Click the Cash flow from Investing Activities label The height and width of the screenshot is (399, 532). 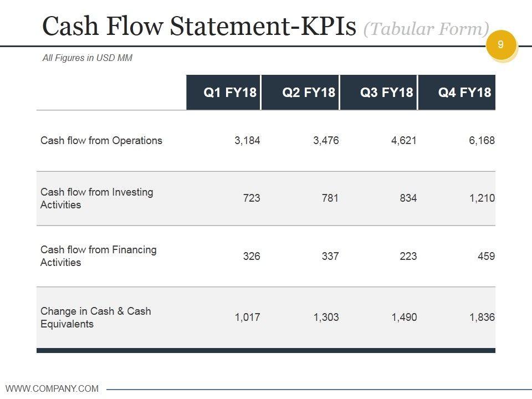coord(96,198)
